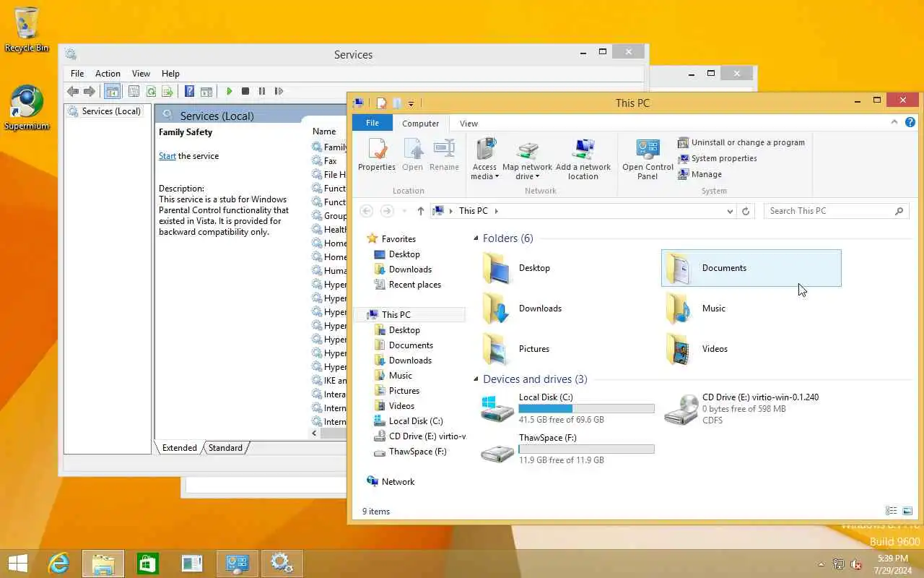Viewport: 924px width, 578px height.
Task: Click Open Control Panel in the ribbon
Action: tap(648, 159)
